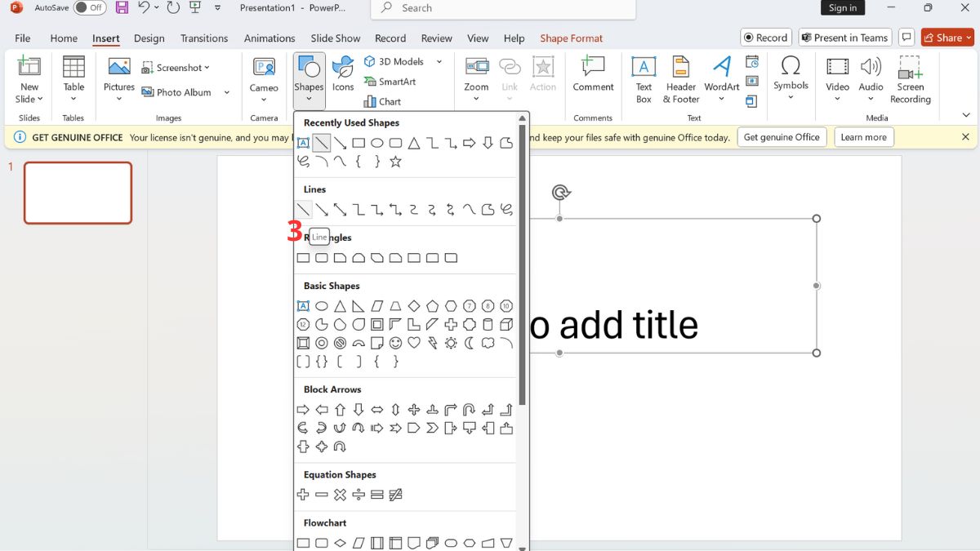This screenshot has height=551, width=980.
Task: Expand the Screenshot dropdown
Action: [176, 68]
